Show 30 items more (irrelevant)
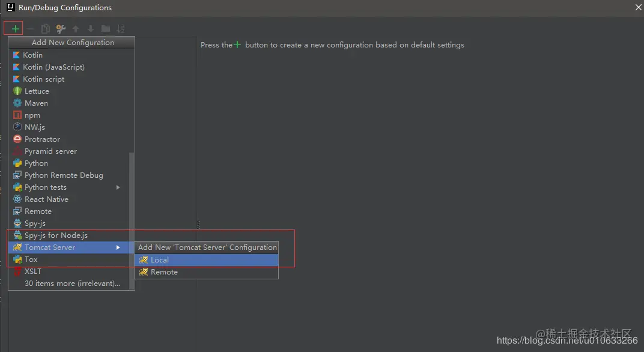Image resolution: width=644 pixels, height=352 pixels. point(69,284)
